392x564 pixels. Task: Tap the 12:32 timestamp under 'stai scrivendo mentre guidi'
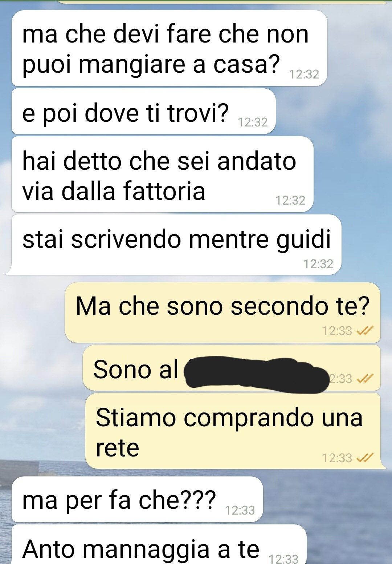[x=318, y=263]
